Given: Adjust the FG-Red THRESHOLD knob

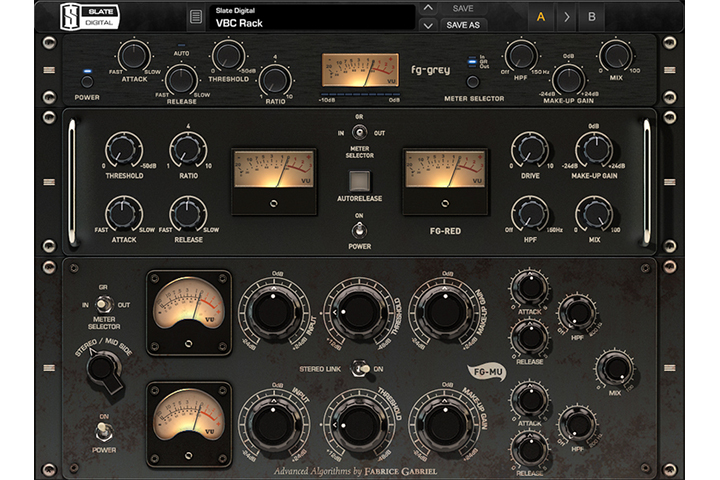Looking at the screenshot, I should click(x=124, y=150).
